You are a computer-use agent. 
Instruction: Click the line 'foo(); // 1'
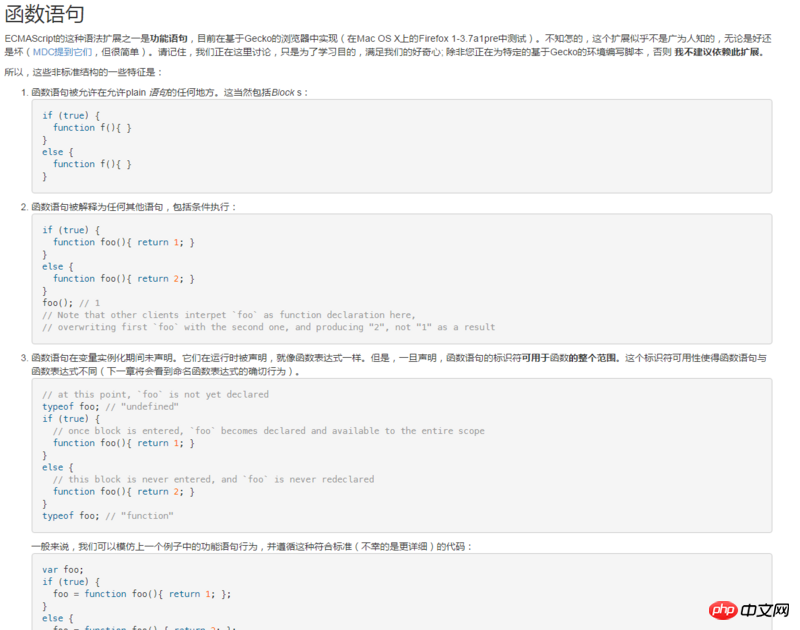pyautogui.click(x=71, y=303)
